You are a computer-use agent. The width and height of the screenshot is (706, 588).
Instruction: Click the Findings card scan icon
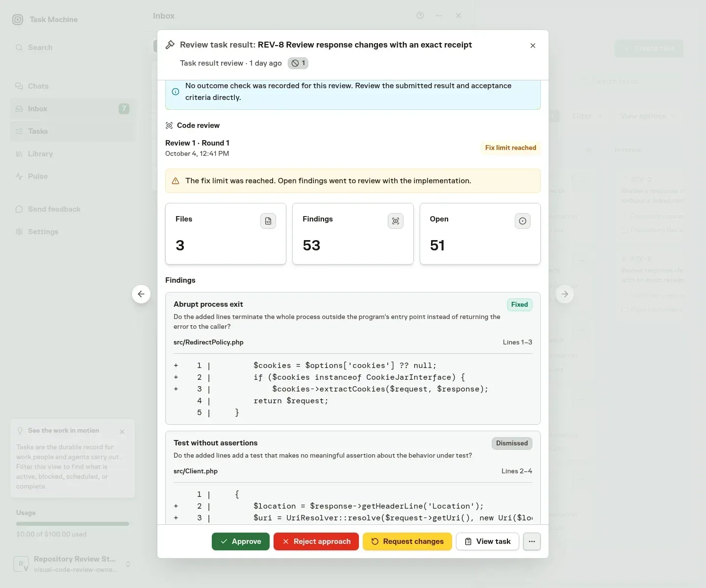[x=396, y=221]
